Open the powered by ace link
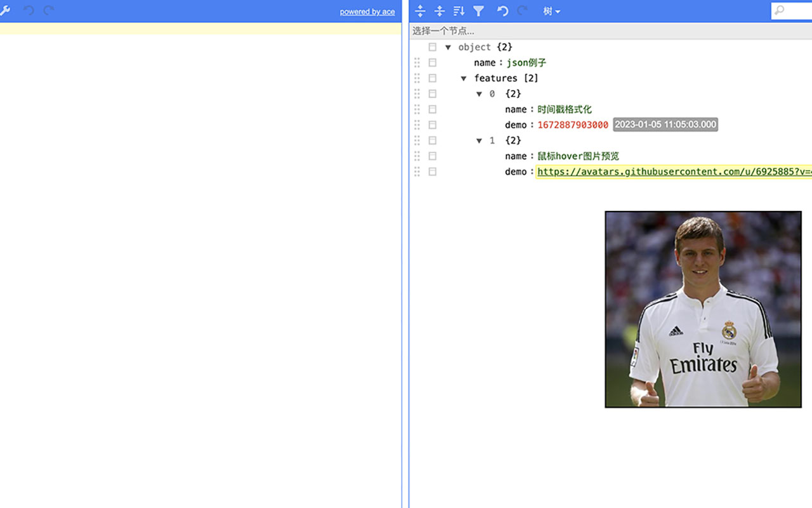Screen dimensions: 812x508 click(x=367, y=11)
